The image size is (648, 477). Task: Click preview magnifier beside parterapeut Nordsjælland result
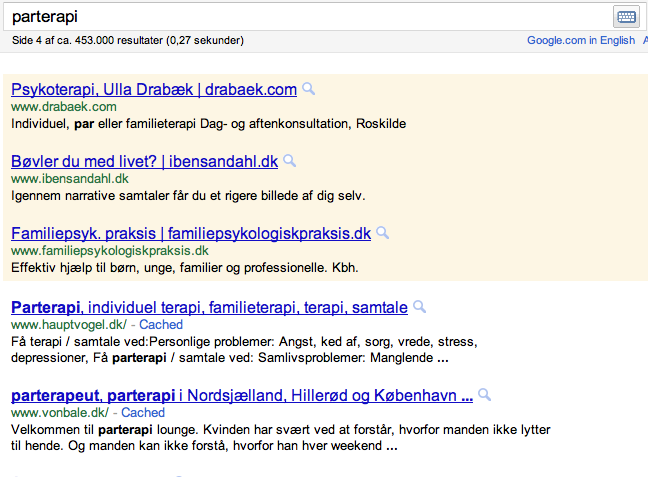(x=485, y=395)
